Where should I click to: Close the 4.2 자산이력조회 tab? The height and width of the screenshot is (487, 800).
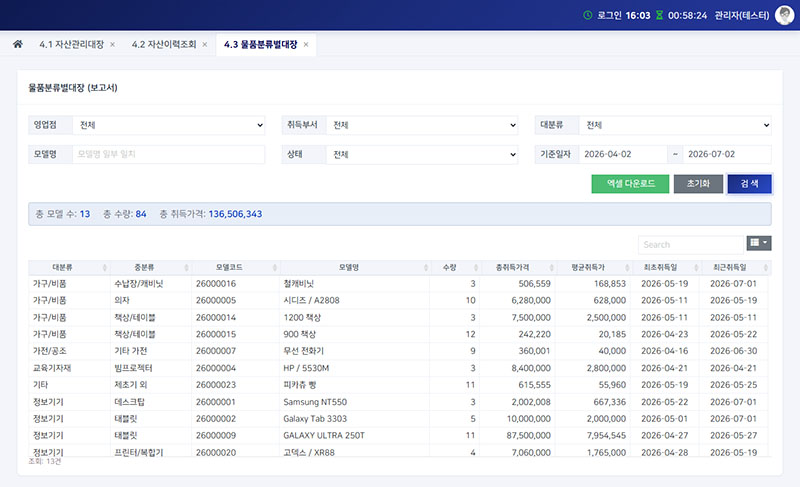coord(205,44)
